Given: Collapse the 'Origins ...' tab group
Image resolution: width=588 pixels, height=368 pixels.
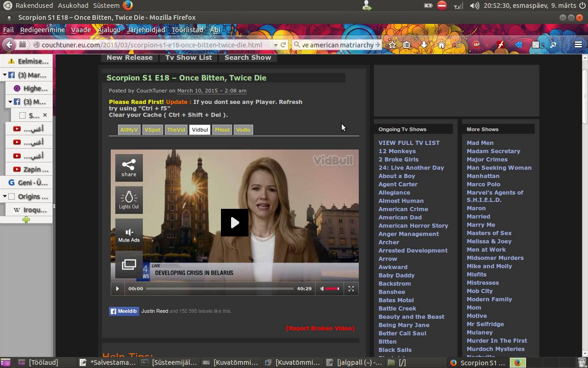Looking at the screenshot, I should (x=5, y=196).
